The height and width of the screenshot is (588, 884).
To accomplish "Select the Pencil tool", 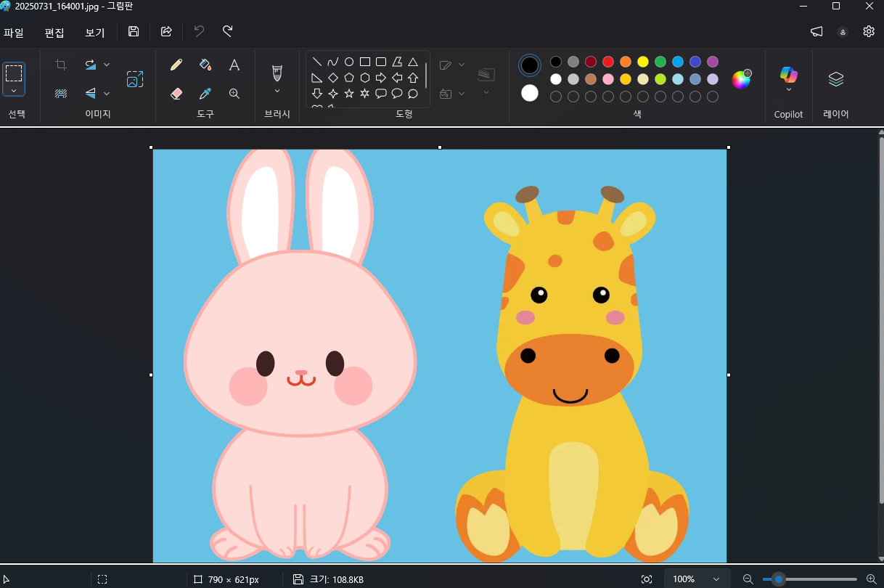I will (176, 65).
